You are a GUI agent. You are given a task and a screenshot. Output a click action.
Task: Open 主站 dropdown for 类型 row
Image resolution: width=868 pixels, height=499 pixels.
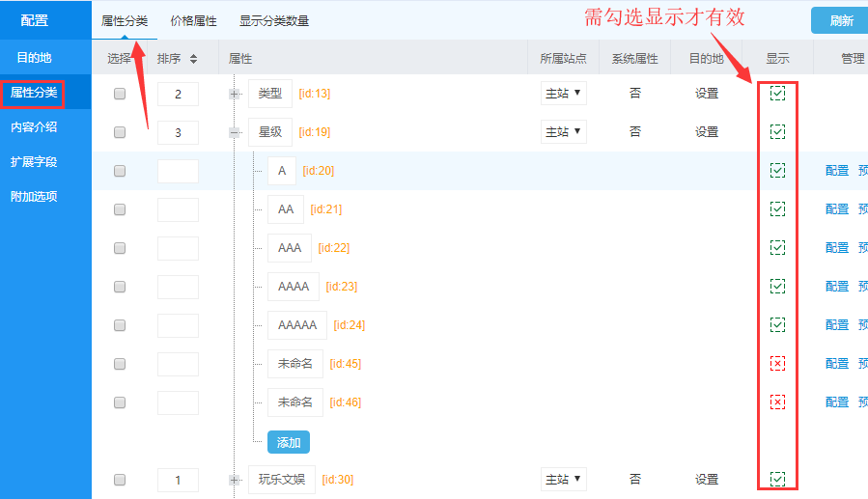coord(563,94)
